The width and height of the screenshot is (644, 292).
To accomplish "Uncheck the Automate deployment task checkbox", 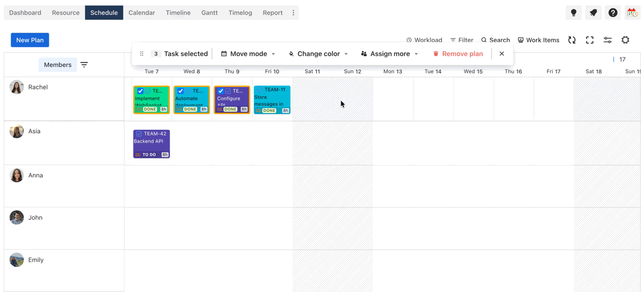I will pyautogui.click(x=181, y=91).
